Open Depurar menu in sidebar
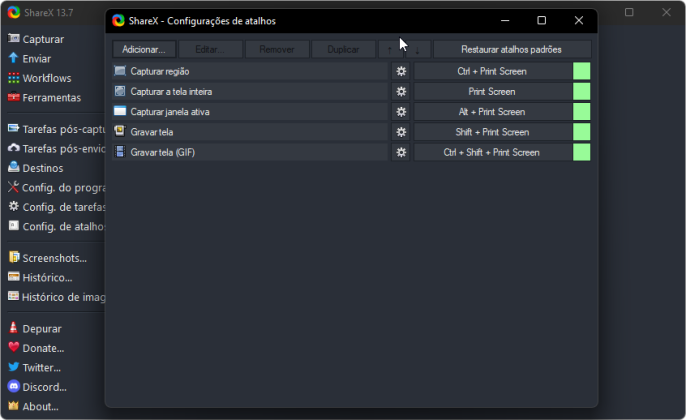 (35, 329)
